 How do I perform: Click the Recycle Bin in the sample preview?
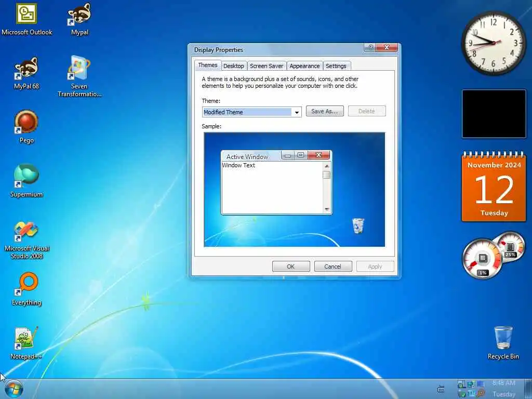[358, 226]
